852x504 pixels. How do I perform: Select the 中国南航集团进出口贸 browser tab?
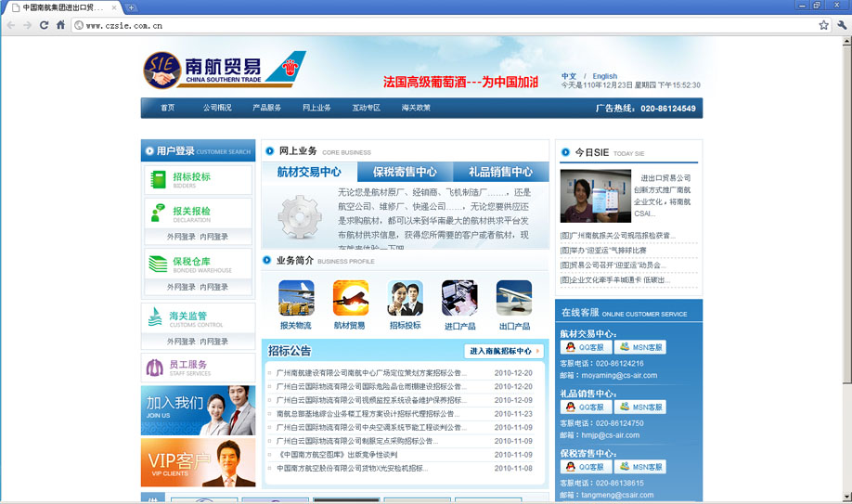tap(62, 7)
